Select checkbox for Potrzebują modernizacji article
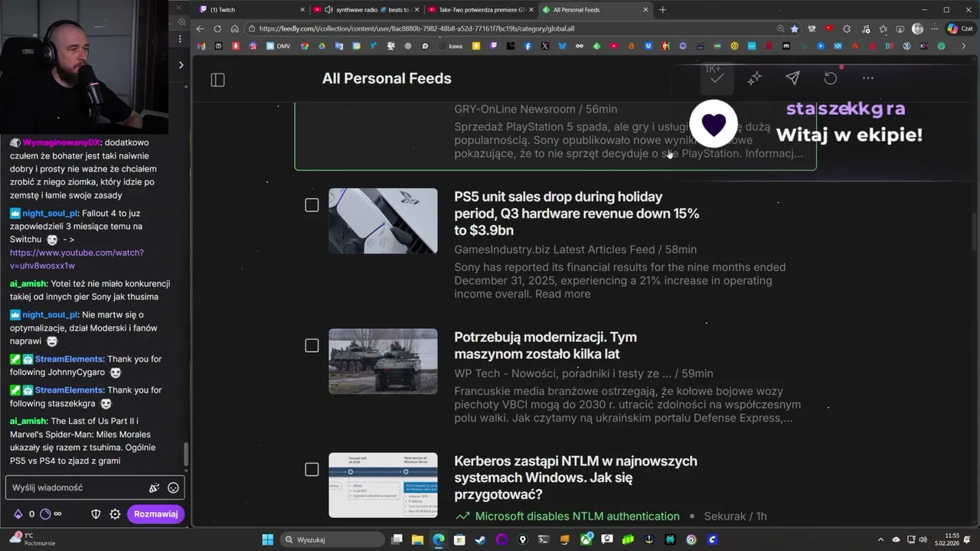The height and width of the screenshot is (551, 980). coord(312,346)
